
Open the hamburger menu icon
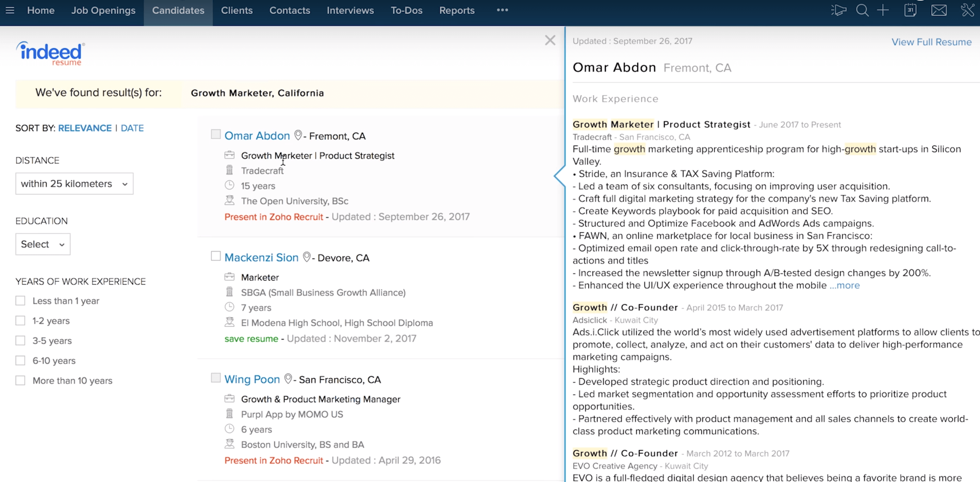coord(10,10)
